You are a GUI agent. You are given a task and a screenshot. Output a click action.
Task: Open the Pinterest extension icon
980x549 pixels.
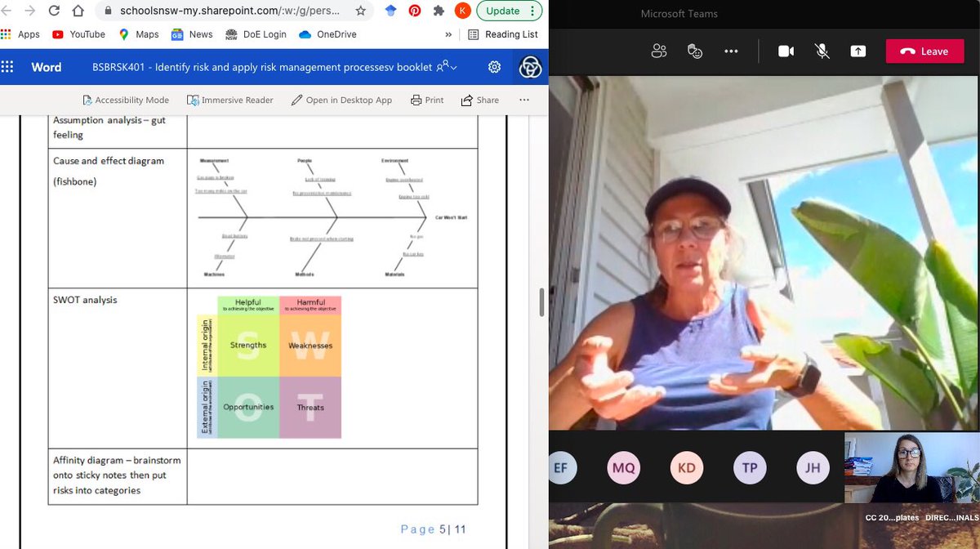point(415,11)
